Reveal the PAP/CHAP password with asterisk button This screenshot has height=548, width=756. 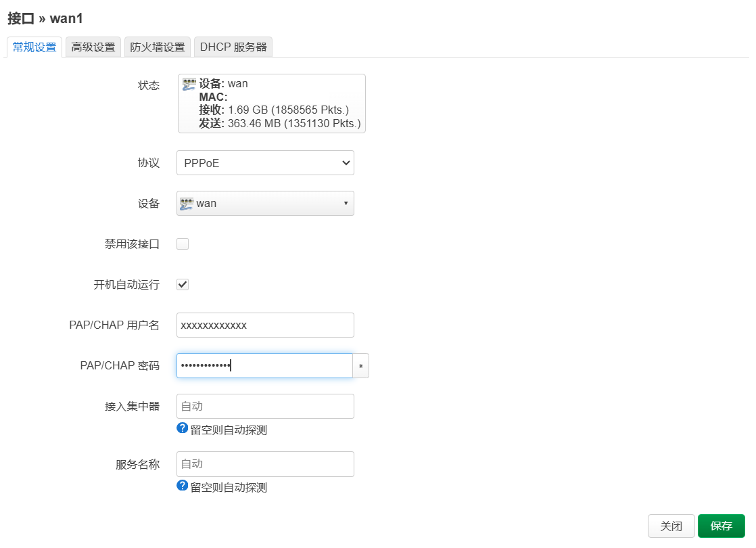click(x=361, y=366)
